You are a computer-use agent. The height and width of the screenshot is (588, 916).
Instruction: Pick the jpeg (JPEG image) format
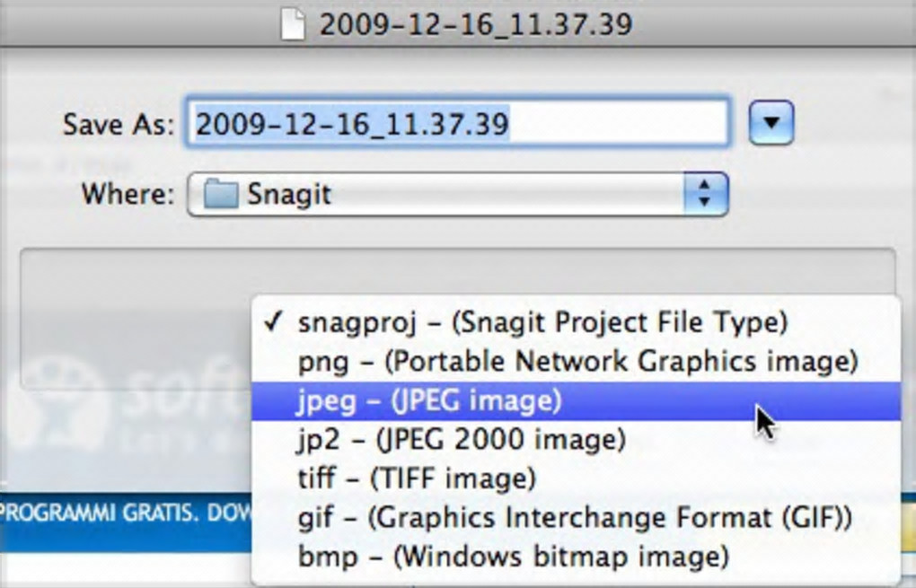[x=429, y=400]
